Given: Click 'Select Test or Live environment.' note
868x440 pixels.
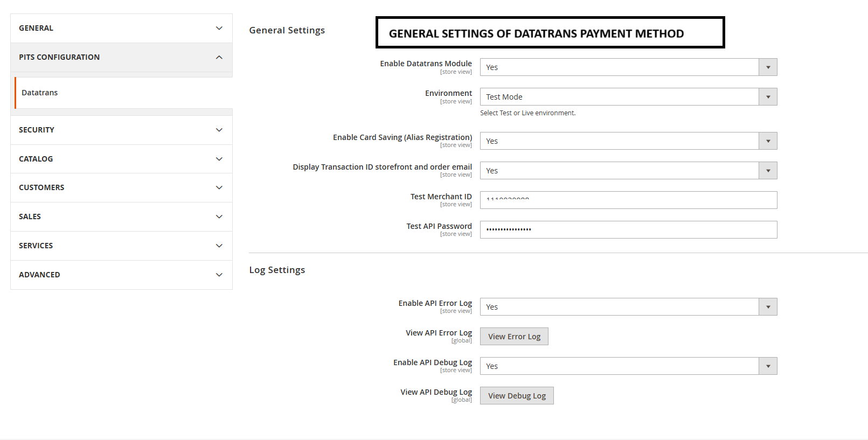Looking at the screenshot, I should click(x=527, y=113).
